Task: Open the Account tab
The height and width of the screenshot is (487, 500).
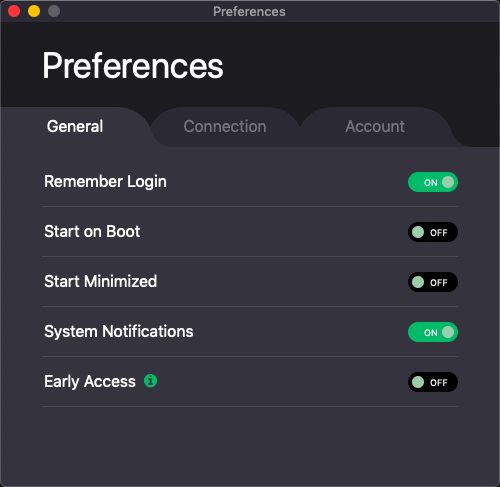Action: coord(375,127)
